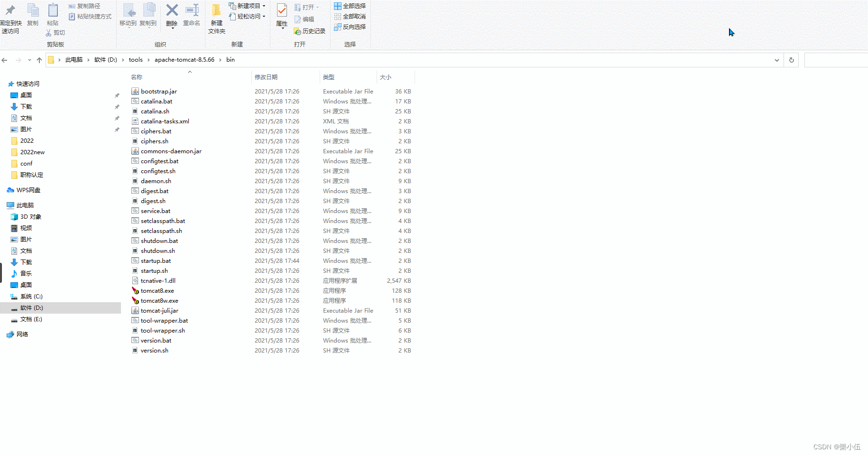868x455 pixels.
Task: Click apache-tomcat-8.5.66 in the breadcrumb
Action: pos(185,60)
